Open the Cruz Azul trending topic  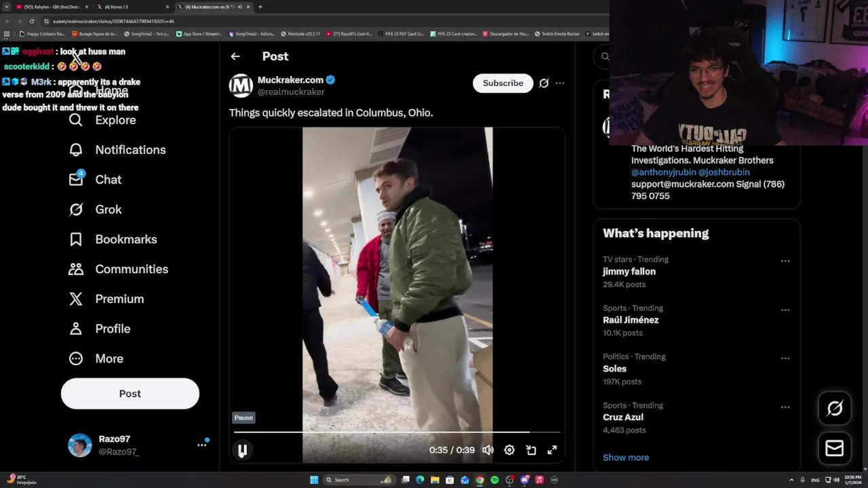pyautogui.click(x=623, y=418)
